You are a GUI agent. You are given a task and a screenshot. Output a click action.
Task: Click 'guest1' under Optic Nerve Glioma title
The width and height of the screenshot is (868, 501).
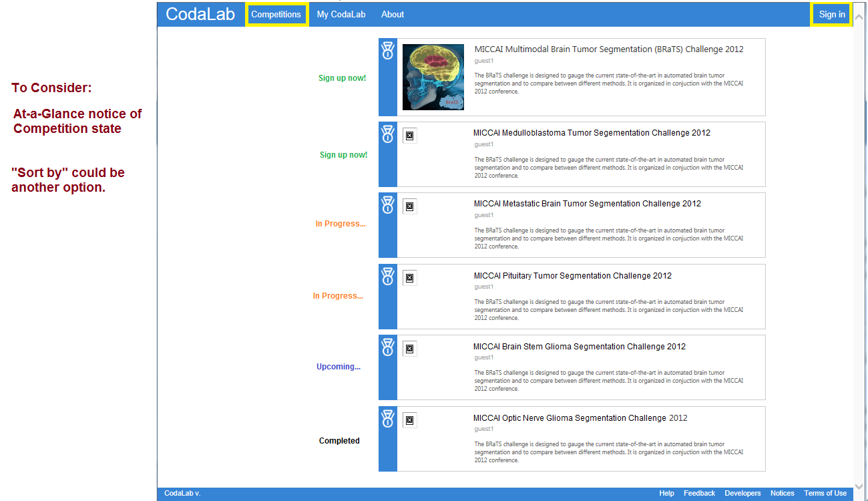(x=484, y=429)
